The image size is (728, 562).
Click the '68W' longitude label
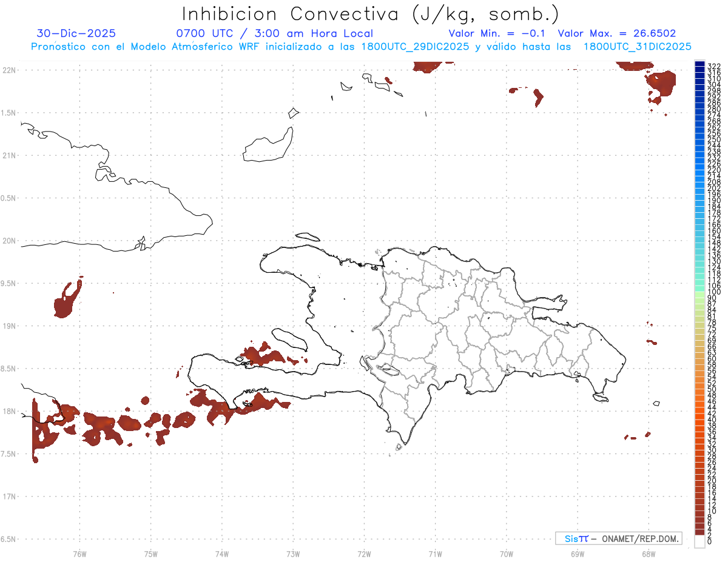649,553
